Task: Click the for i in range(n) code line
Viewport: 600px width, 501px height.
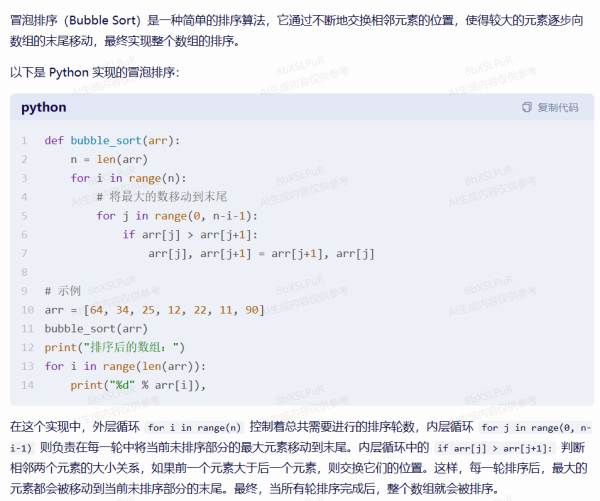Action: [128, 179]
